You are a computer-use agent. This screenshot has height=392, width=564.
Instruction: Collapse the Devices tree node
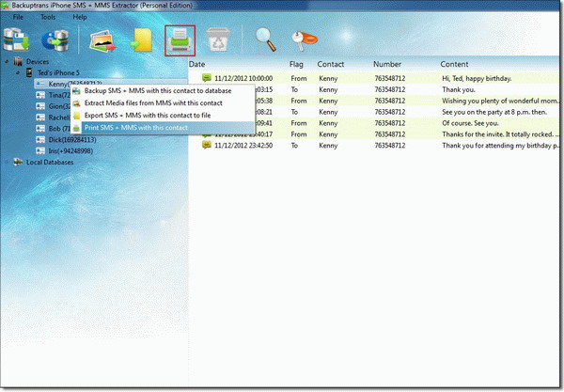tap(7, 62)
